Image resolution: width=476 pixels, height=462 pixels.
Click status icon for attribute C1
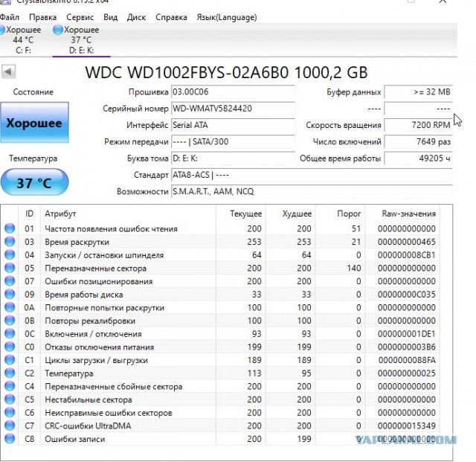coord(10,360)
